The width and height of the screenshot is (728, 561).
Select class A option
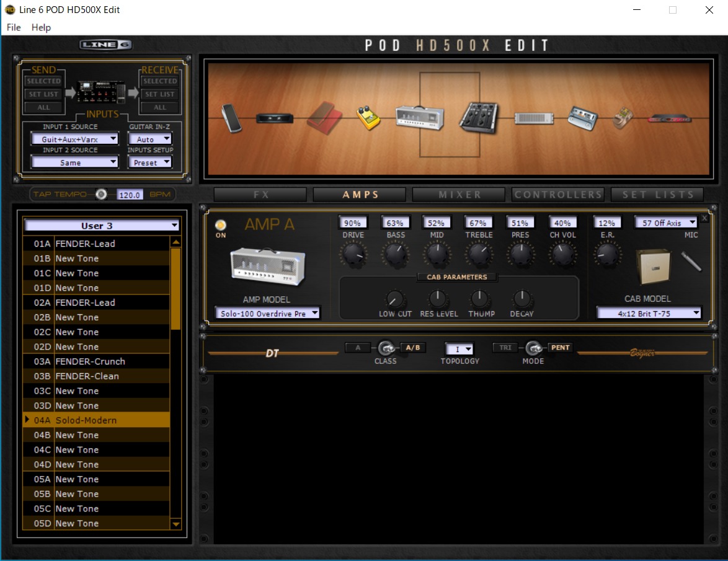click(358, 348)
